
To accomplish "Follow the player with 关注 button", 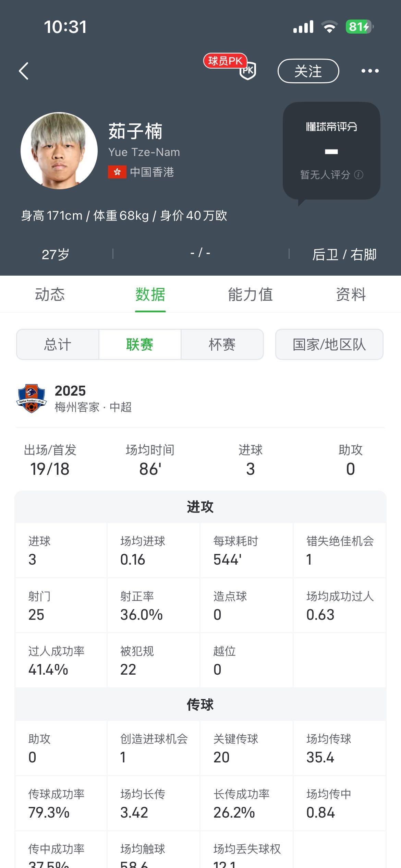I will tap(308, 71).
